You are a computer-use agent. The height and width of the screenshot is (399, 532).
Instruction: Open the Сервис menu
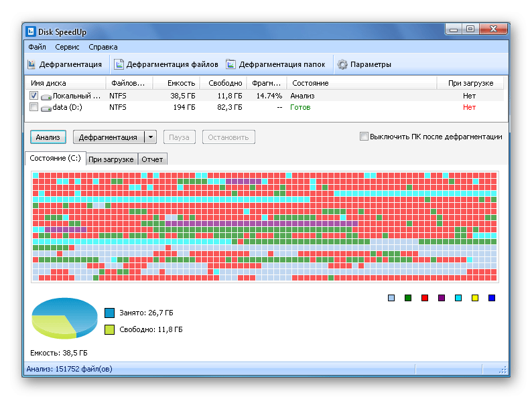tap(67, 47)
